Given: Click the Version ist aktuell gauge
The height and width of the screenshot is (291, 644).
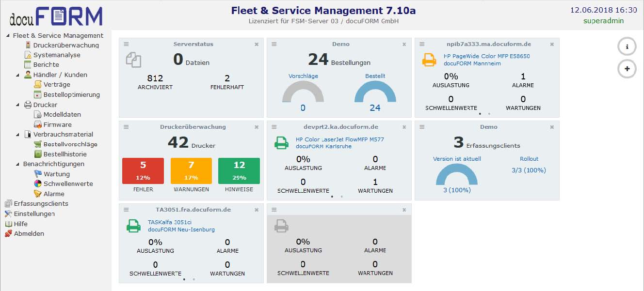Looking at the screenshot, I should pos(457,174).
